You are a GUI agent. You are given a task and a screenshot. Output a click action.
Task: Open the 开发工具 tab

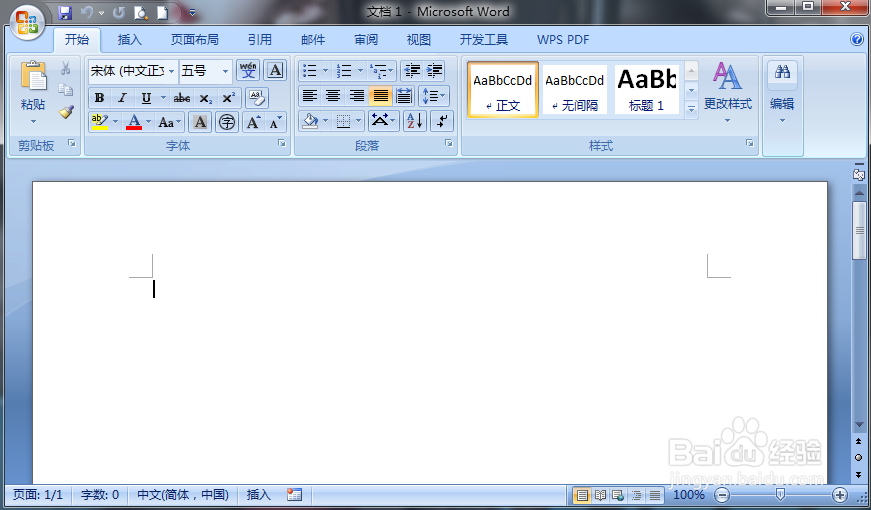[x=484, y=39]
